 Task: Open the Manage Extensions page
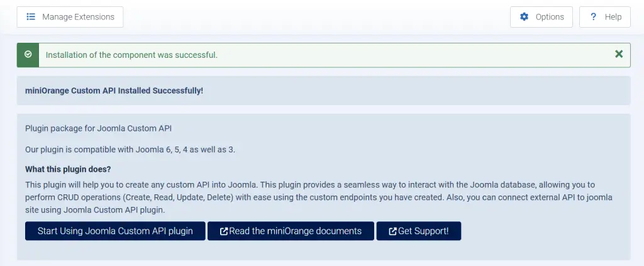pos(70,17)
